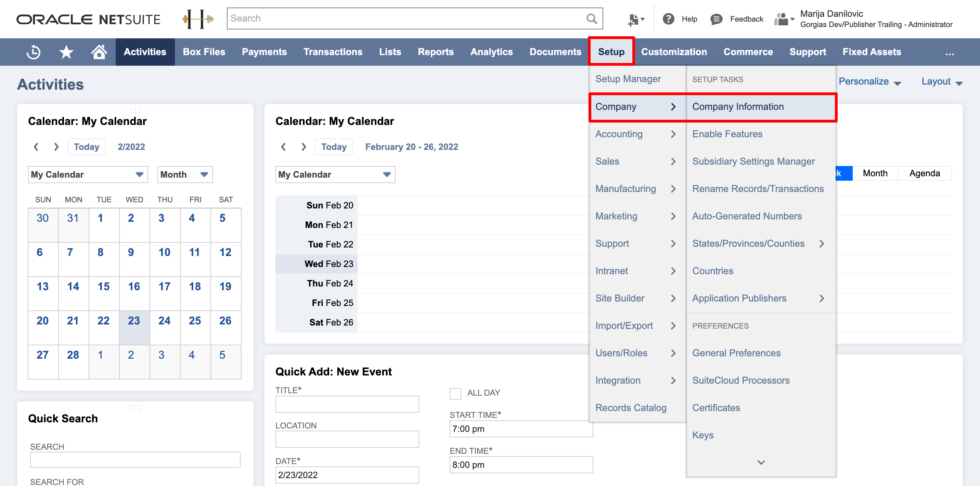Expand the Accounting submenu
Screen dimensions: 980x486
click(637, 134)
